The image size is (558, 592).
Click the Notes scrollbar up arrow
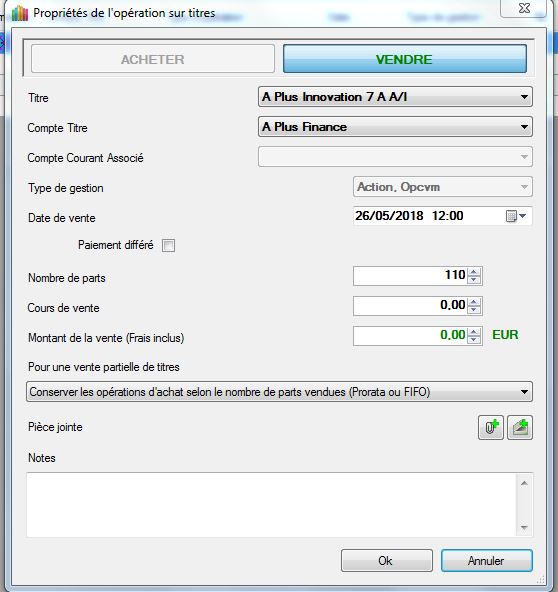pyautogui.click(x=524, y=483)
